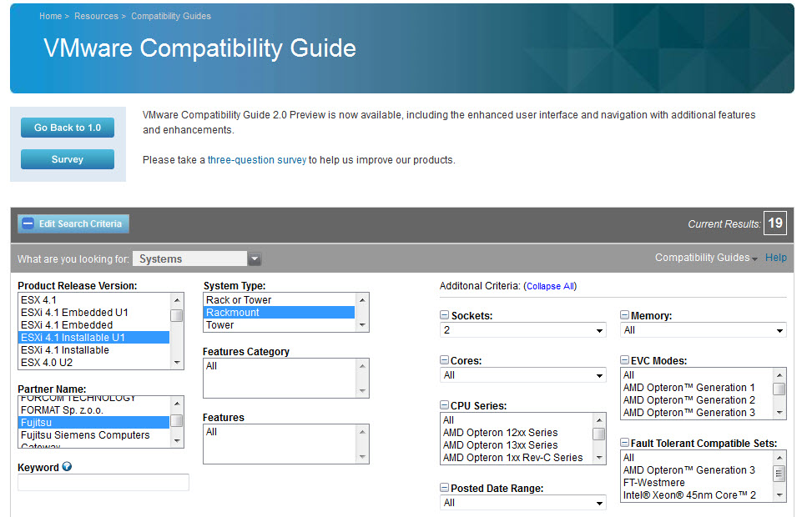Collapse the Sockets criteria section

[444, 315]
